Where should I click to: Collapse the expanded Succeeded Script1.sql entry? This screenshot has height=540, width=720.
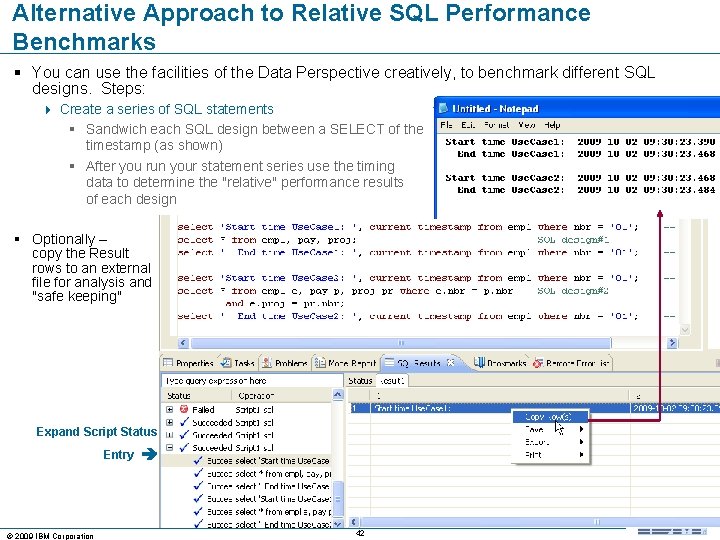(x=169, y=447)
